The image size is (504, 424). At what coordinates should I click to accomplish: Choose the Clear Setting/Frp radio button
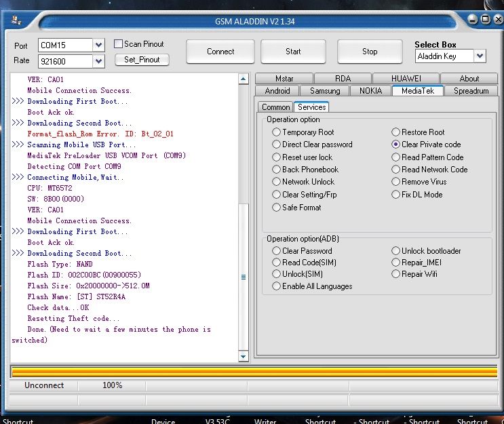[277, 195]
